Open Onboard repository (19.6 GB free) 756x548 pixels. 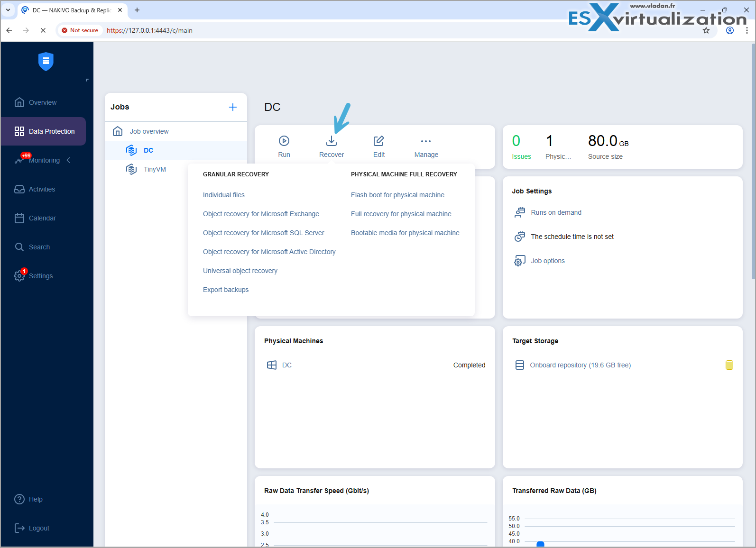(580, 365)
